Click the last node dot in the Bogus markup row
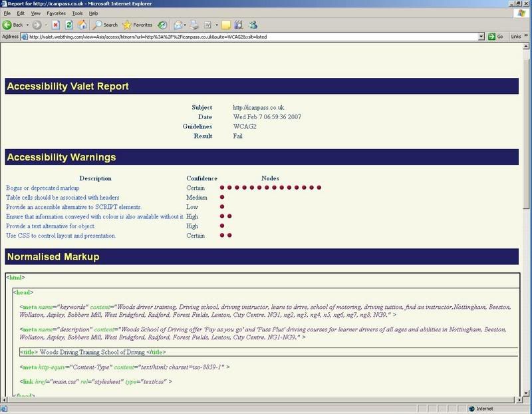Screen dimensions: 532x414 pyautogui.click(x=319, y=188)
